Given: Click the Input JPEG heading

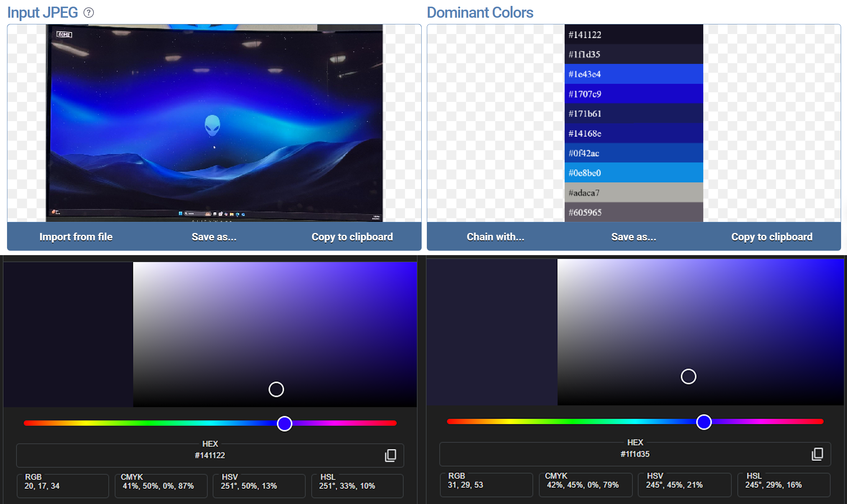Looking at the screenshot, I should pos(42,13).
